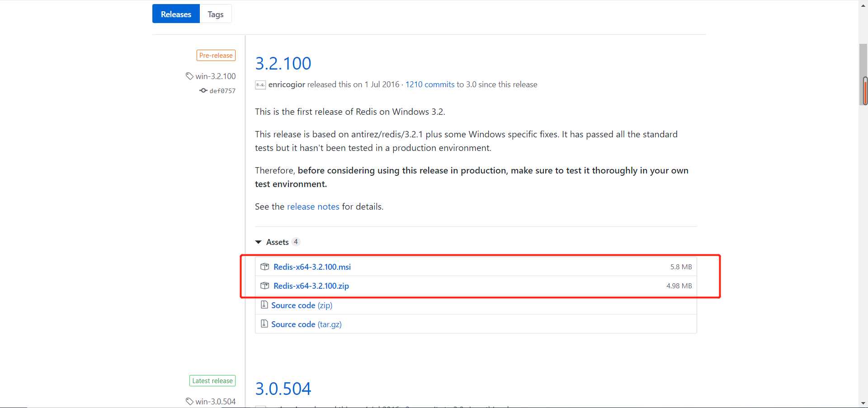Switch to the Releases tab
Viewport: 868px width, 408px height.
176,14
